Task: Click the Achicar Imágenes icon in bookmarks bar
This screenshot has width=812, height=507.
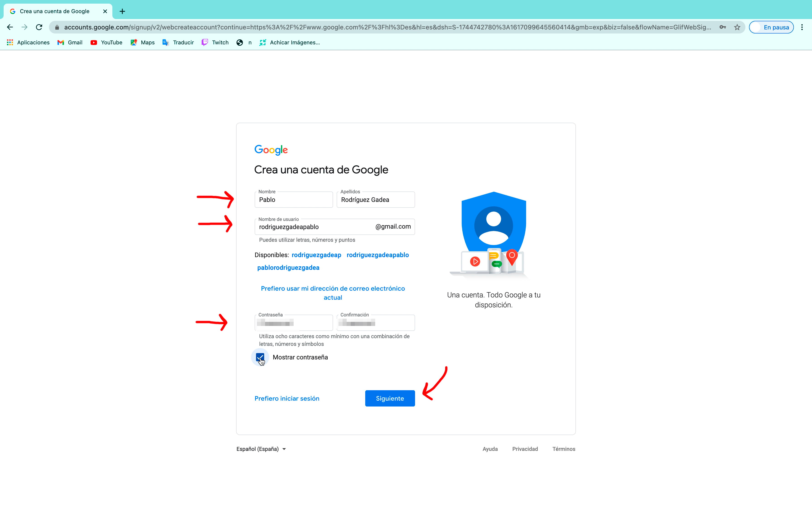Action: click(263, 42)
